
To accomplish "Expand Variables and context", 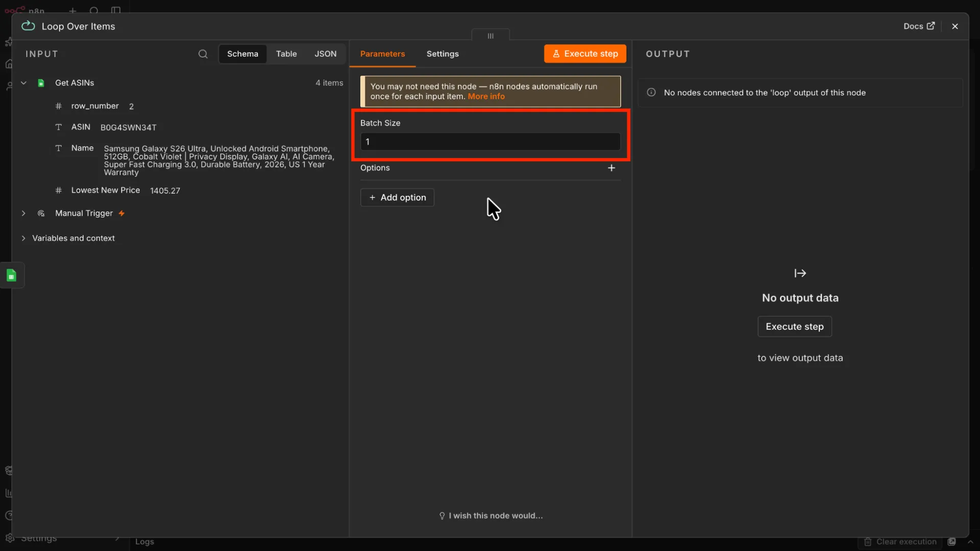I will [23, 238].
